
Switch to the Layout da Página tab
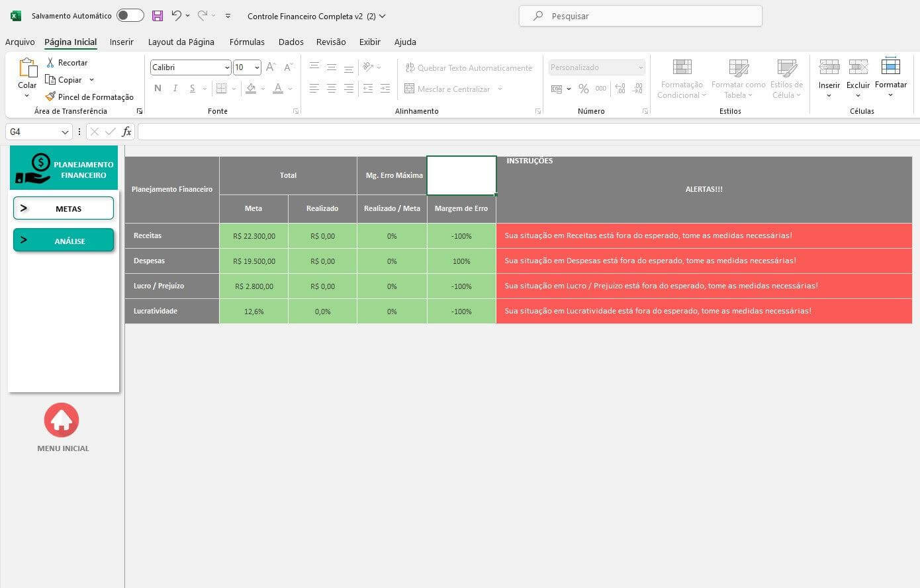click(x=181, y=42)
